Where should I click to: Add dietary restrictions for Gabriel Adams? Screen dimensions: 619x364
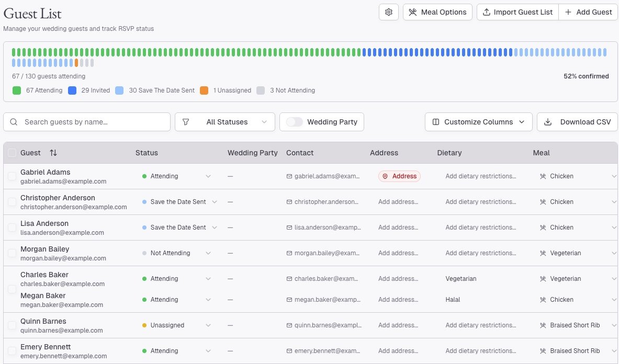coord(480,176)
